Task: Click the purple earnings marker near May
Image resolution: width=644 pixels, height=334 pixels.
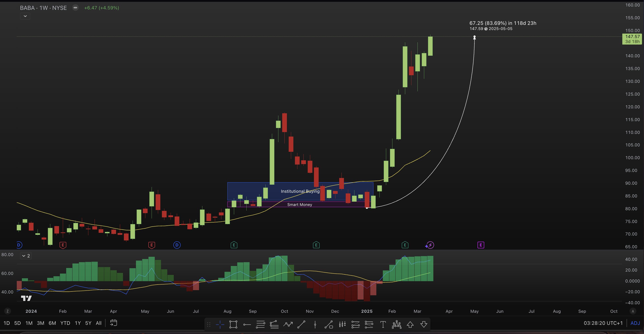Action: coord(481,245)
